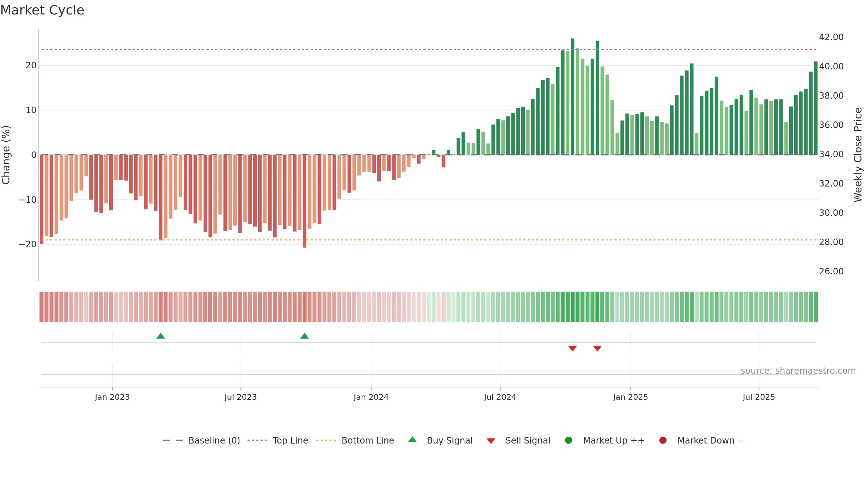Click the Jan 2023 axis label
Screen dimensions: 868x488
pos(112,397)
